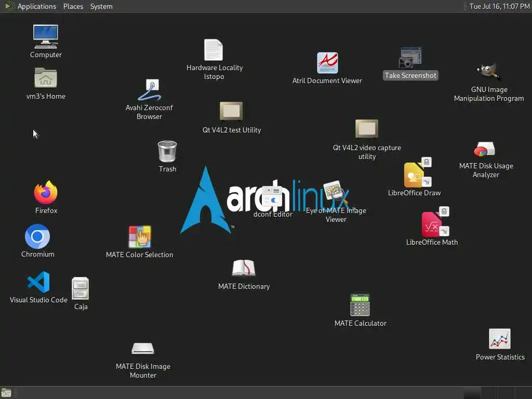Select the MATE Disk Image Mounter icon
532x399 pixels.
pos(143,349)
